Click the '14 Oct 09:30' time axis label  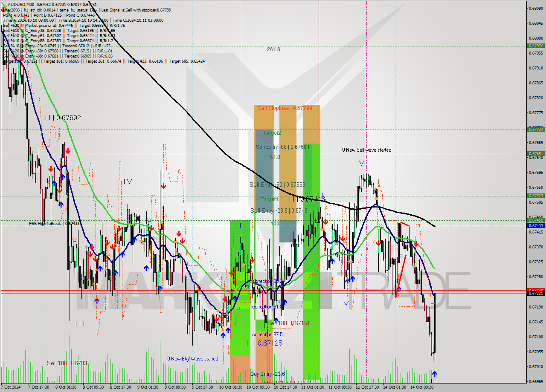(422, 387)
